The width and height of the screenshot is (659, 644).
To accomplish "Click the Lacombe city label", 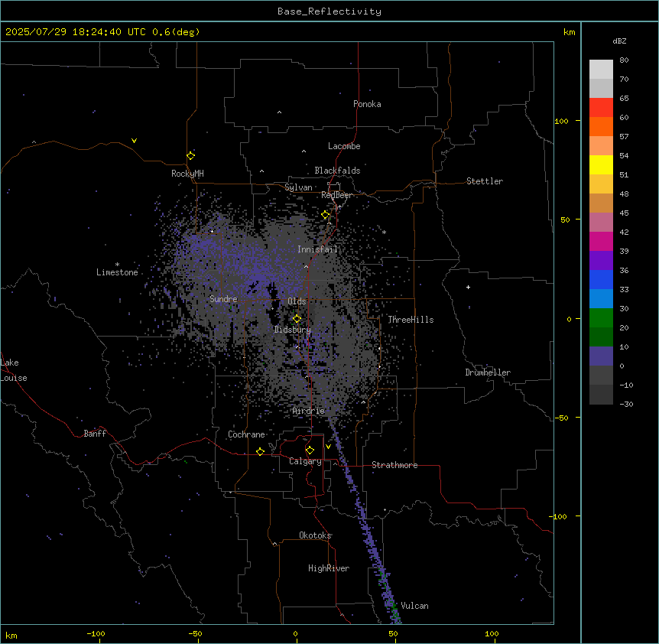I will [x=344, y=146].
